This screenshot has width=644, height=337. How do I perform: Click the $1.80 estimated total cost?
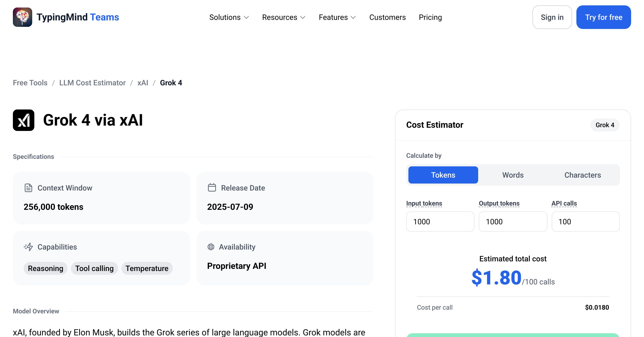496,278
